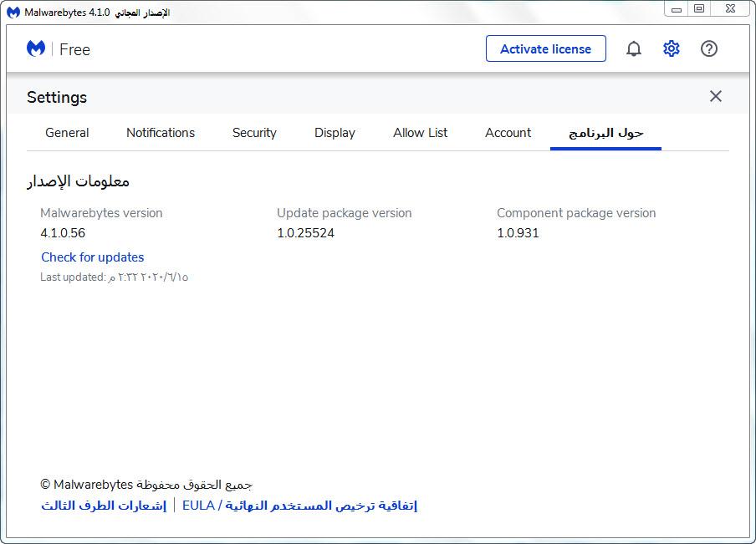Click the Activate license button
The width and height of the screenshot is (756, 544).
[546, 48]
